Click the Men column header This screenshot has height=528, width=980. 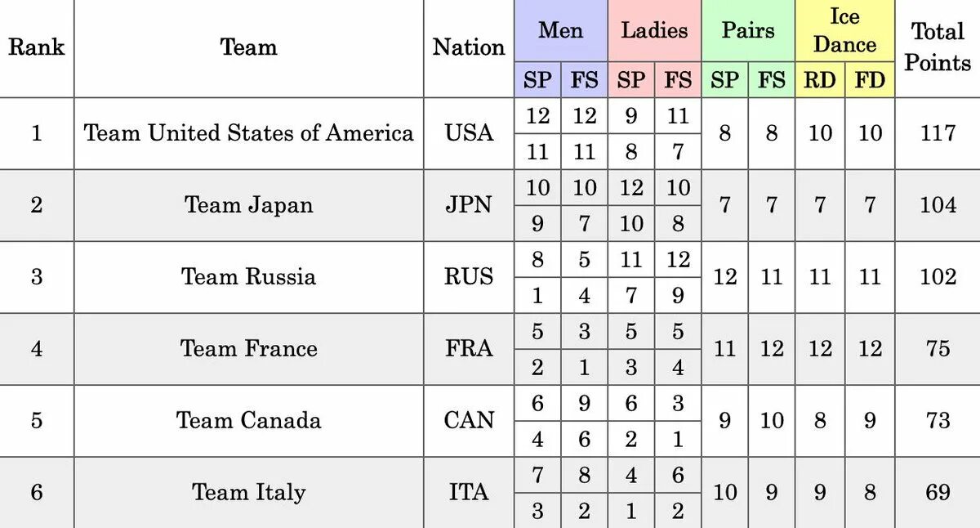(561, 31)
